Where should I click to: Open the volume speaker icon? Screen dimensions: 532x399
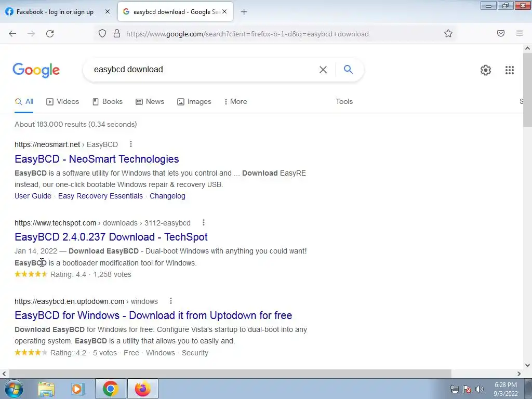point(479,389)
